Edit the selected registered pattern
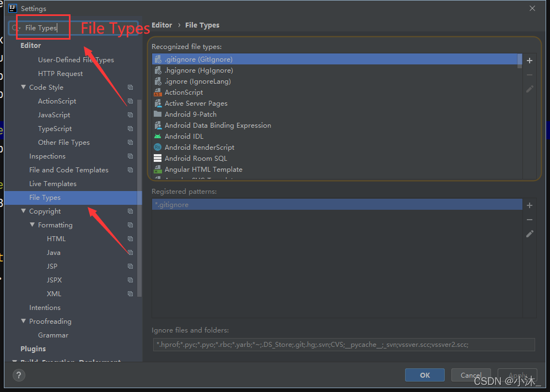The height and width of the screenshot is (392, 550). pyautogui.click(x=530, y=233)
